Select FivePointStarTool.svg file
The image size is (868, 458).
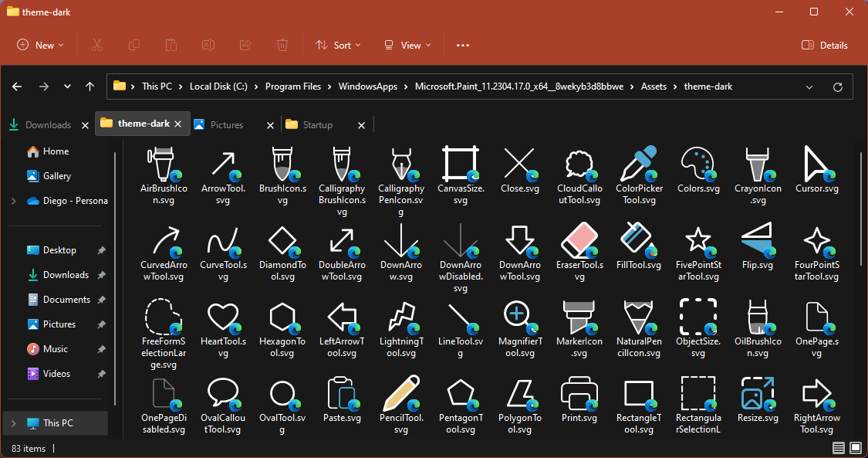point(698,253)
